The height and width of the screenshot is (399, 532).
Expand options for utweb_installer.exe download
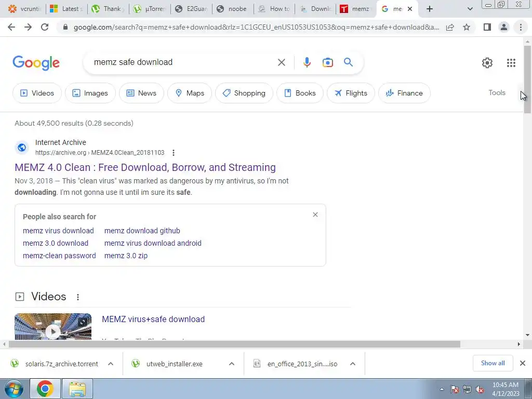pos(231,364)
